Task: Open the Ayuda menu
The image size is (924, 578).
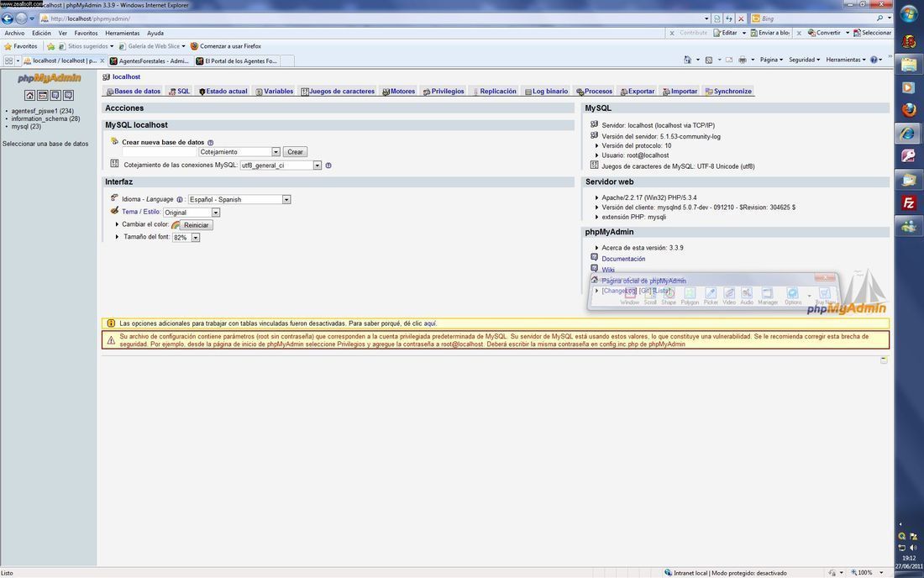Action: [155, 33]
